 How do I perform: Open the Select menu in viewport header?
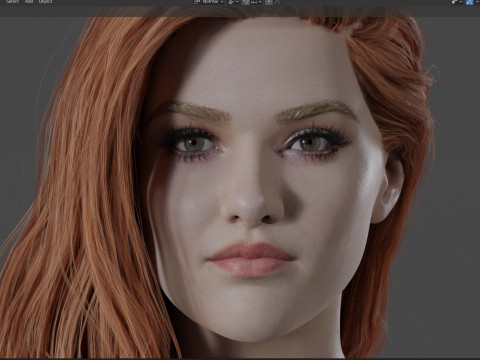(x=12, y=2)
